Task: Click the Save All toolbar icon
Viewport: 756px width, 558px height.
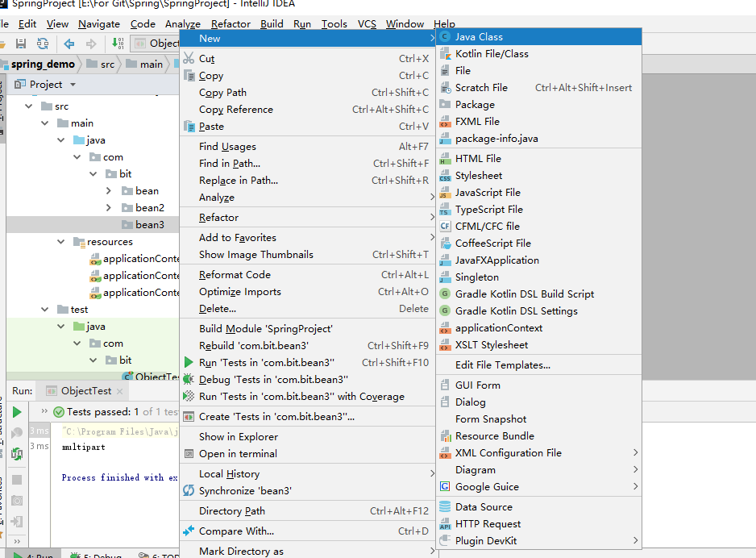Action: click(21, 44)
